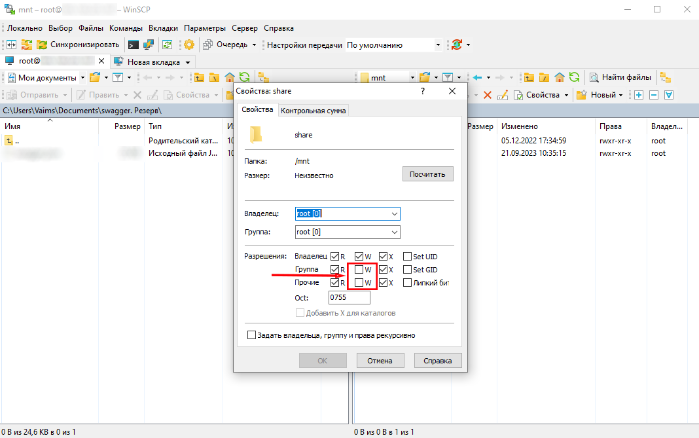This screenshot has width=699, height=438.
Task: Click the compare directories icon in main toolbar
Action: pyautogui.click(x=12, y=45)
